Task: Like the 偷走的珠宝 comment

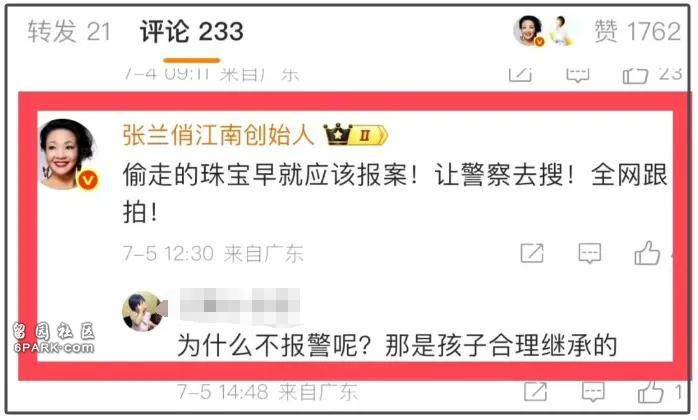Action: [647, 253]
